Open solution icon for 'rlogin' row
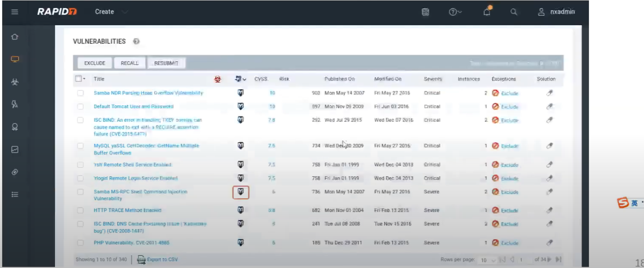The width and height of the screenshot is (644, 268). coord(550,178)
